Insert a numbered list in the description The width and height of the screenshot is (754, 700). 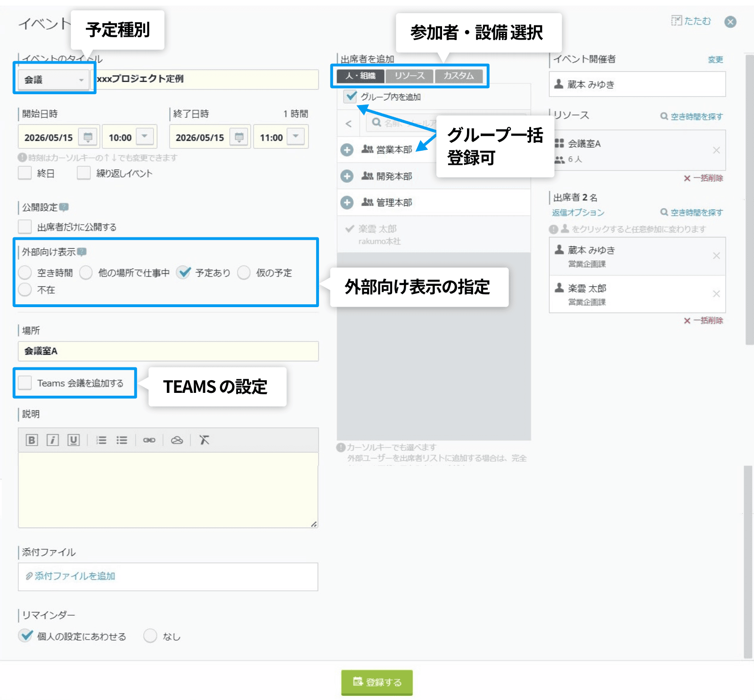101,440
